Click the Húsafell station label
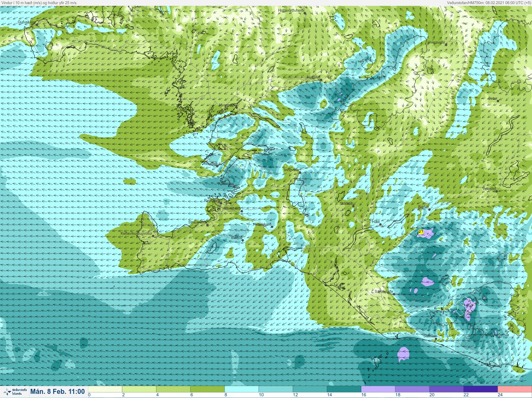Screen dimensions: 532x398 click(x=314, y=77)
